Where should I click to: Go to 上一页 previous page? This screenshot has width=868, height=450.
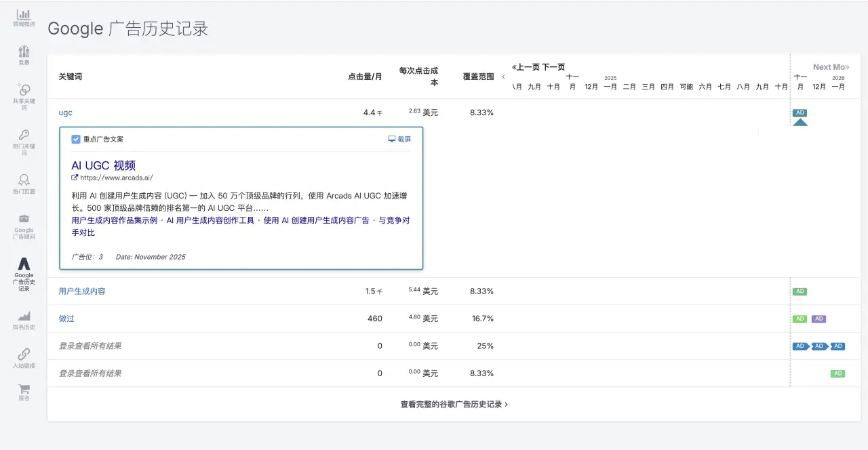point(526,67)
